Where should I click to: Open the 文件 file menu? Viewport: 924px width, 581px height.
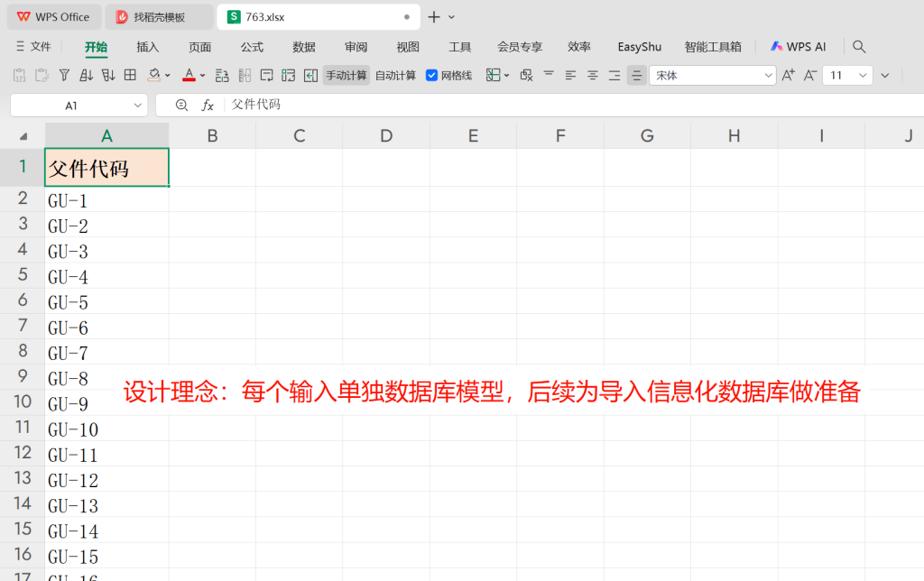33,47
